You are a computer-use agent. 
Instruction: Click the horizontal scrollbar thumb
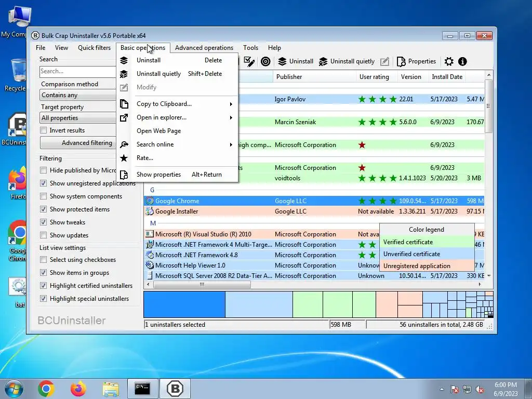coord(202,284)
